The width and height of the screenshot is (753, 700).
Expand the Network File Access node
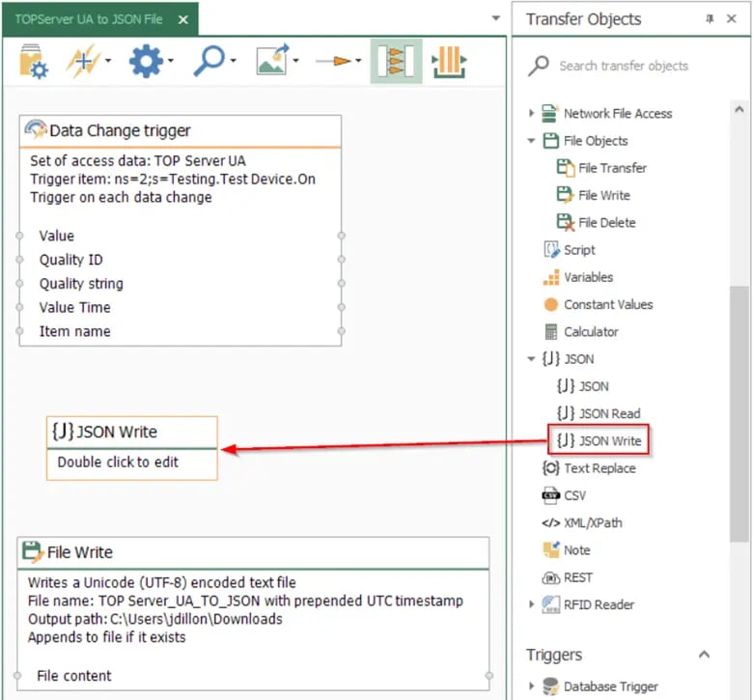pos(531,113)
